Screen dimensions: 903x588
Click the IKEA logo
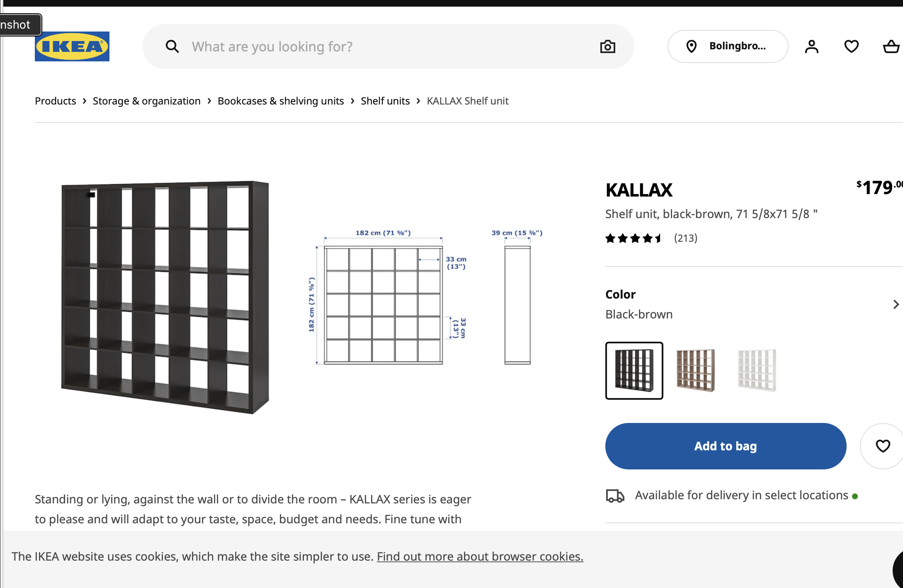72,46
